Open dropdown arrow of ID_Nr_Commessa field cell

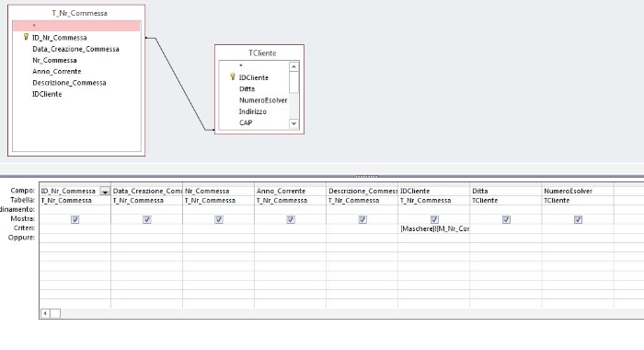coord(105,192)
